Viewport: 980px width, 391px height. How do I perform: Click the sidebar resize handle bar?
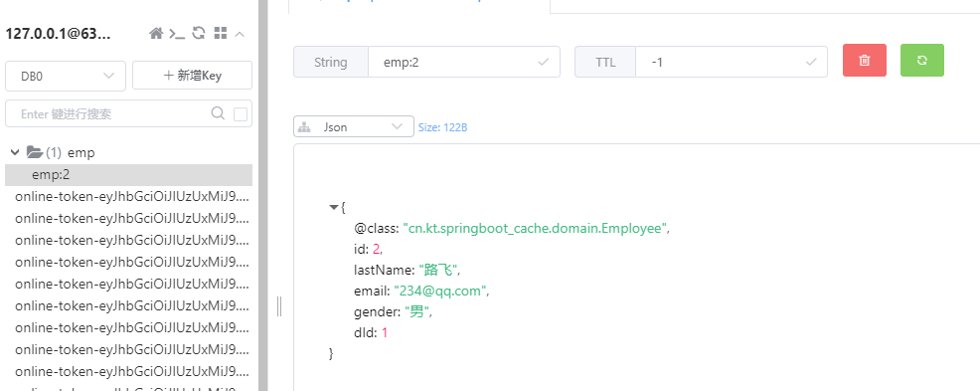(278, 306)
